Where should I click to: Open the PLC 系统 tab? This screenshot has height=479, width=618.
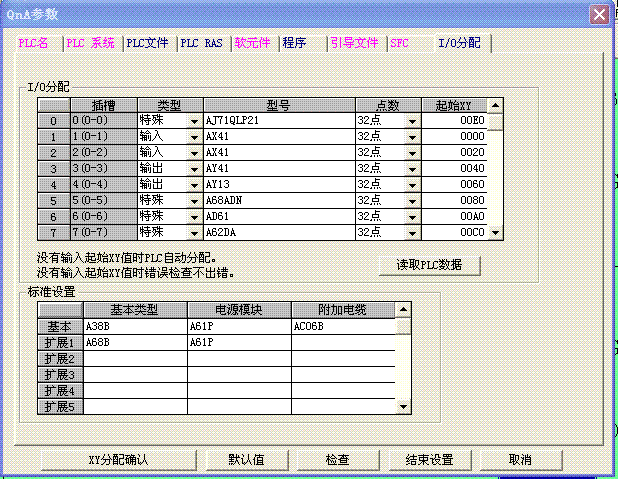90,43
